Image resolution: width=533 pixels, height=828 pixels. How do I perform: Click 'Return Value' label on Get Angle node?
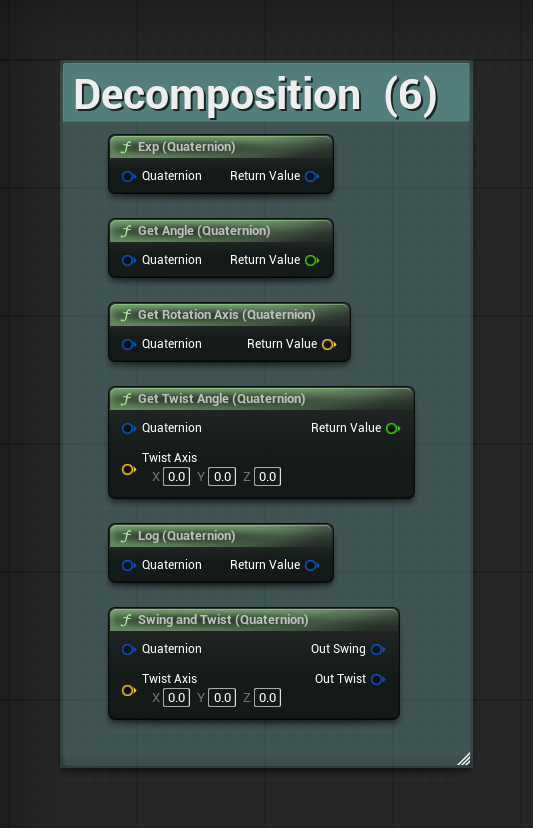[265, 260]
